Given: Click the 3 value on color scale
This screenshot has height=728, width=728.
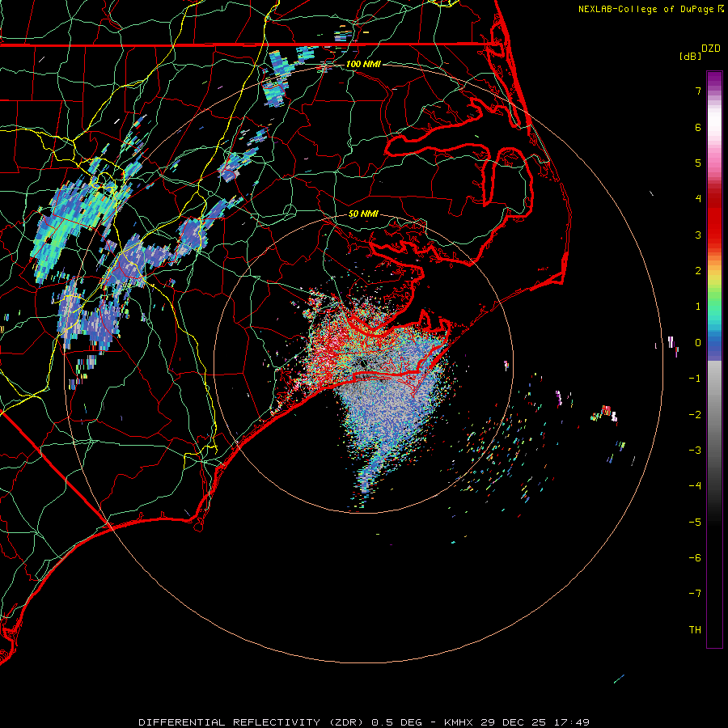Looking at the screenshot, I should click(x=698, y=235).
